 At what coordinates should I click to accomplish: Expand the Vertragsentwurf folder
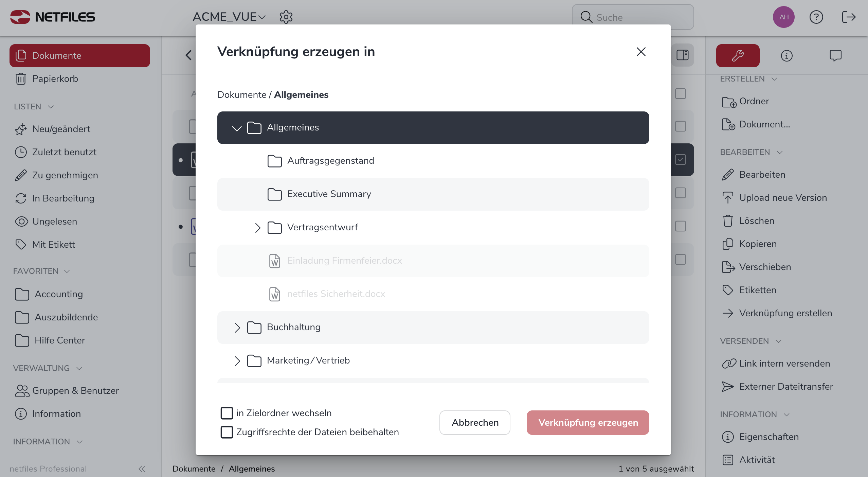tap(257, 228)
